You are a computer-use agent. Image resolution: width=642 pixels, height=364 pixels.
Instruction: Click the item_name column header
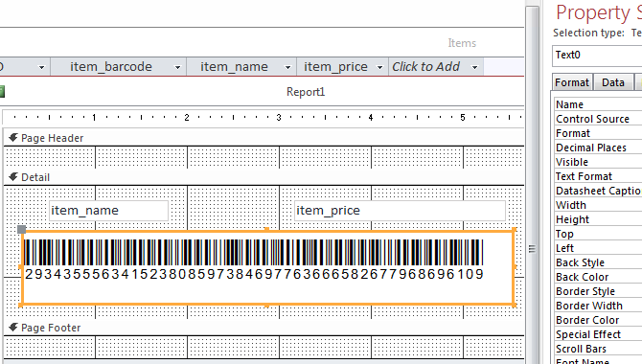pos(241,67)
